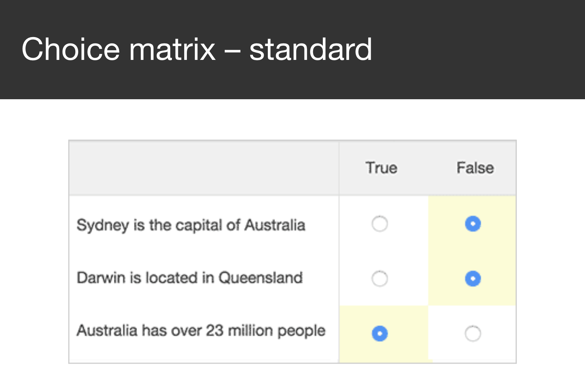Select True for Darwin is located in Queensland

[x=380, y=279]
